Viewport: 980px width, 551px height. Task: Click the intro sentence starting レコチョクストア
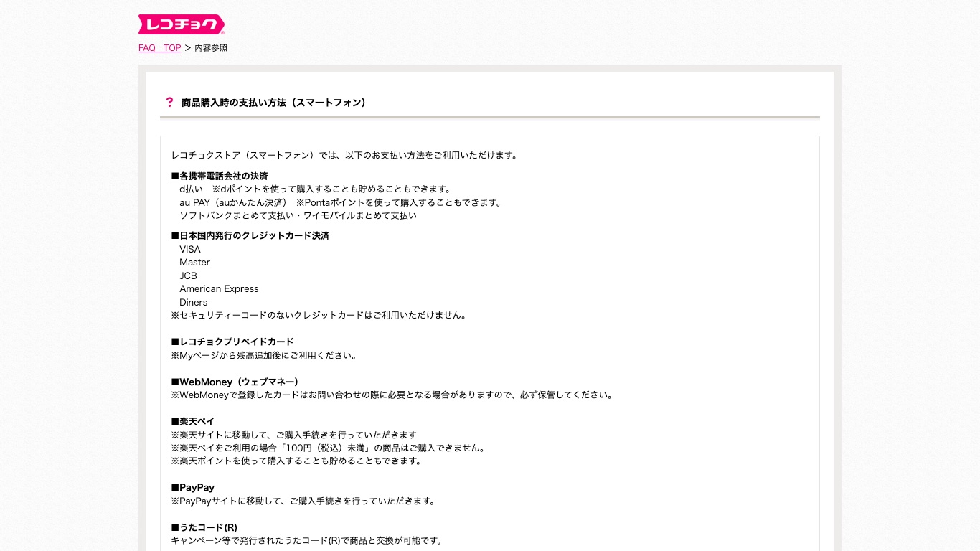[344, 155]
